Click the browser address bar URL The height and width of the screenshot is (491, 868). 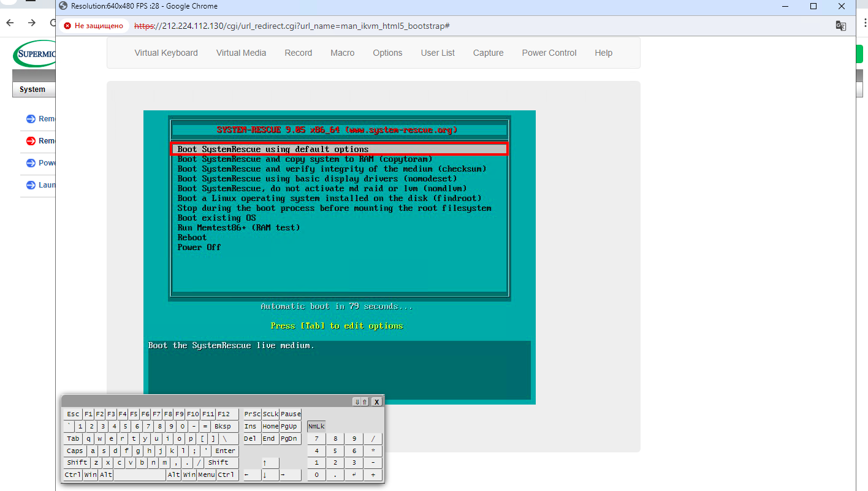click(292, 26)
